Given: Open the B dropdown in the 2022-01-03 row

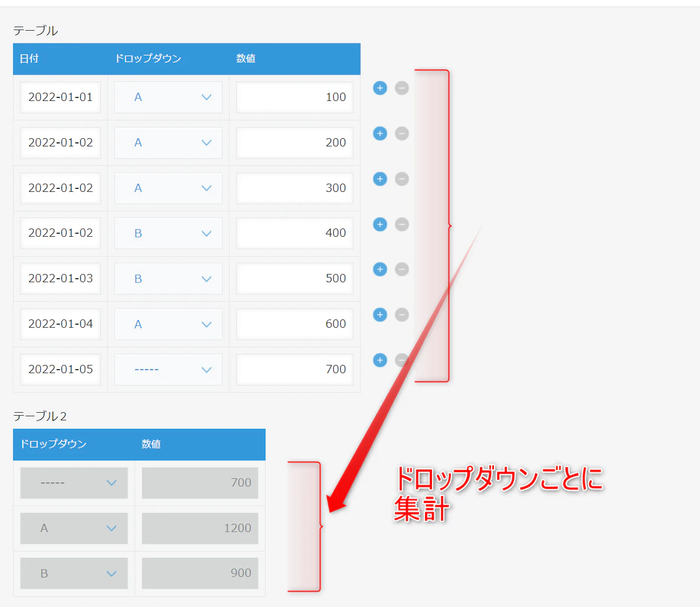Looking at the screenshot, I should coord(168,279).
